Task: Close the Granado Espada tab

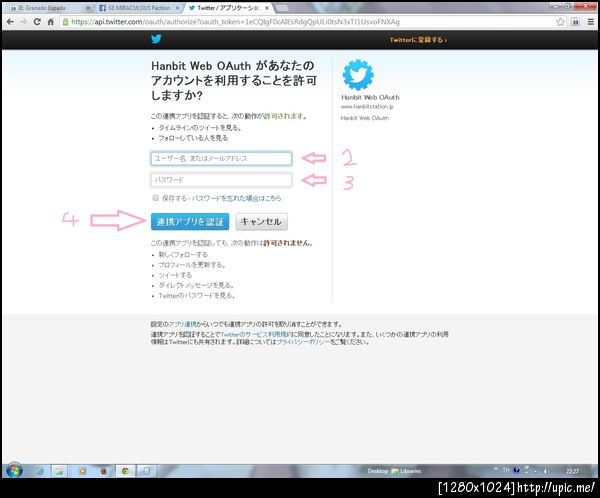Action: coord(88,8)
